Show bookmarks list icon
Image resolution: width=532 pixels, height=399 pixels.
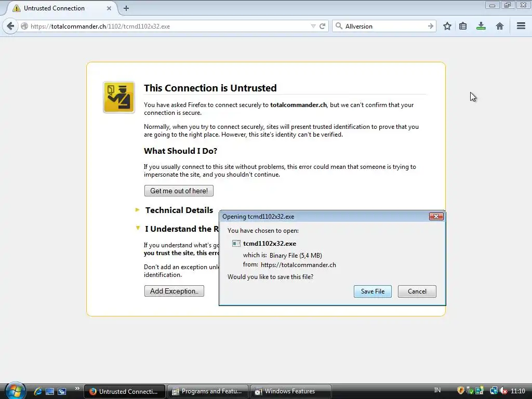(463, 26)
